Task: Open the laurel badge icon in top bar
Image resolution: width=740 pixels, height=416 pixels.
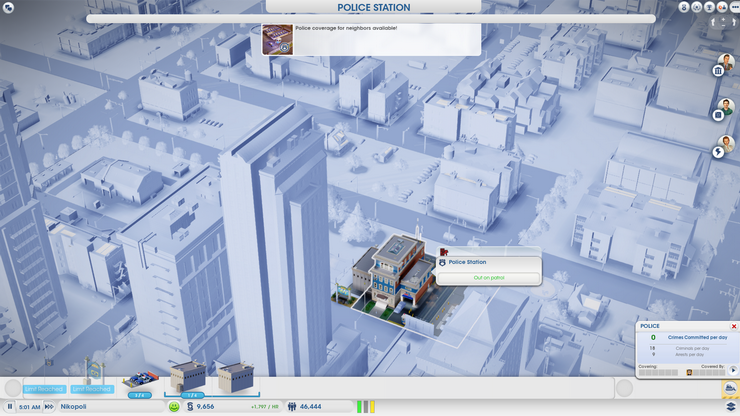Action: point(697,7)
